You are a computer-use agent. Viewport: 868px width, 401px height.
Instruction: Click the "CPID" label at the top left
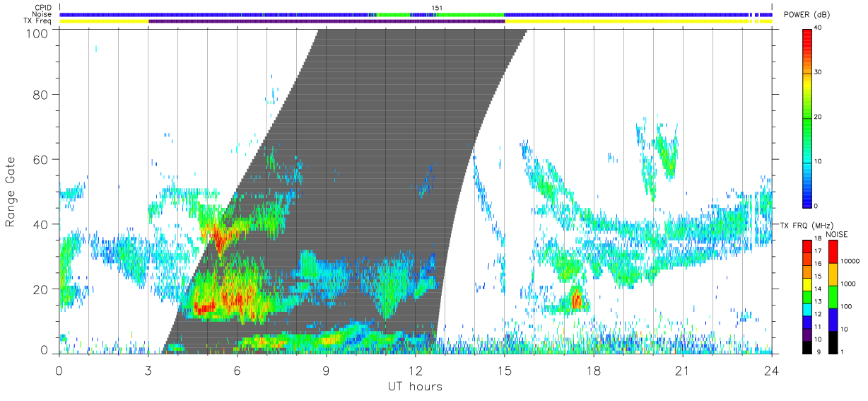click(x=42, y=8)
